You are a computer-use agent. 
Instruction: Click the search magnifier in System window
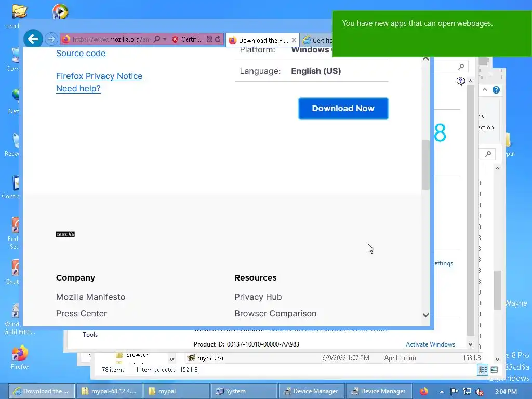(x=461, y=66)
